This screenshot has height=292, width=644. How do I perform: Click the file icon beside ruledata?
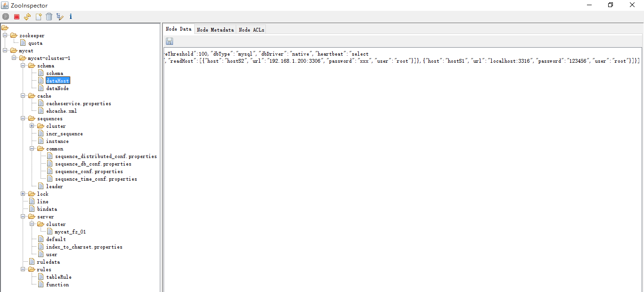click(32, 262)
